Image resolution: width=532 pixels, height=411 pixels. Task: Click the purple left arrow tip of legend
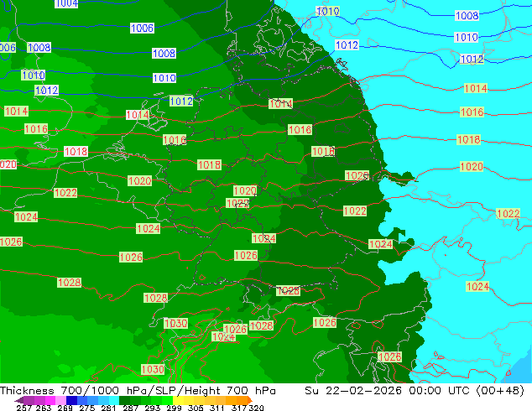click(18, 400)
